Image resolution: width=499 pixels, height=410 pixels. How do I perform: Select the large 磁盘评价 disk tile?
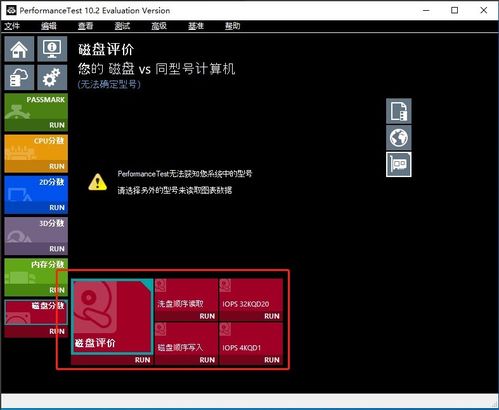(112, 316)
